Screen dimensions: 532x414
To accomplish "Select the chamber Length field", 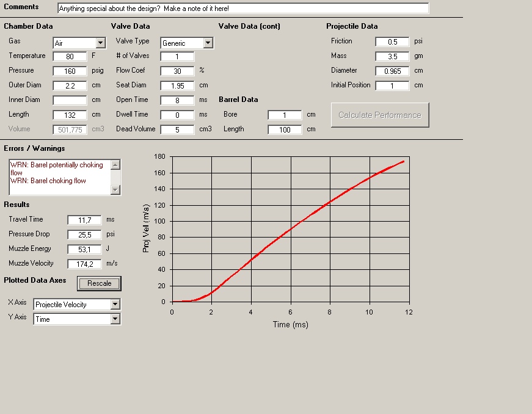I will (x=70, y=115).
